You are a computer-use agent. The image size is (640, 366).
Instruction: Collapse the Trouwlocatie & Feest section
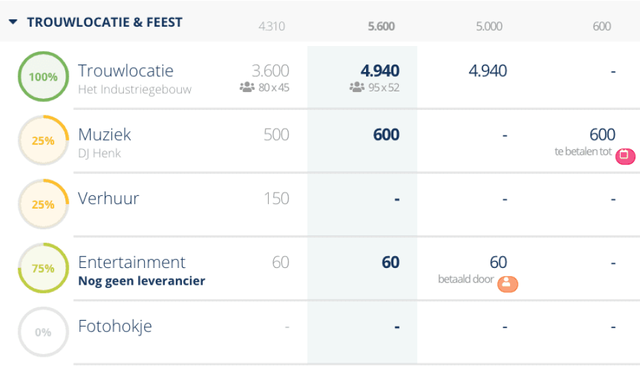click(13, 22)
